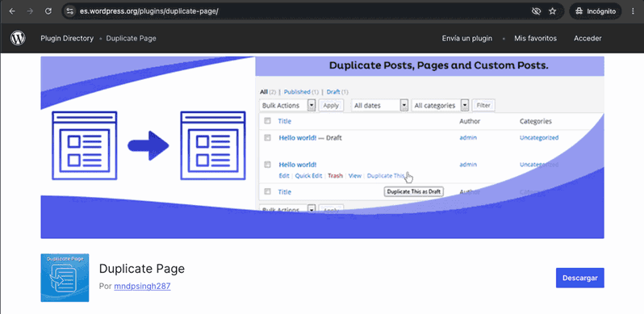The height and width of the screenshot is (314, 644).
Task: Open the Plugin Directory link
Action: pyautogui.click(x=67, y=38)
